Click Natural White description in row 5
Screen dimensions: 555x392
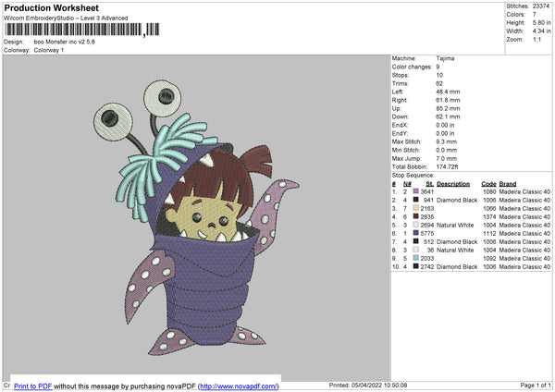pyautogui.click(x=455, y=225)
